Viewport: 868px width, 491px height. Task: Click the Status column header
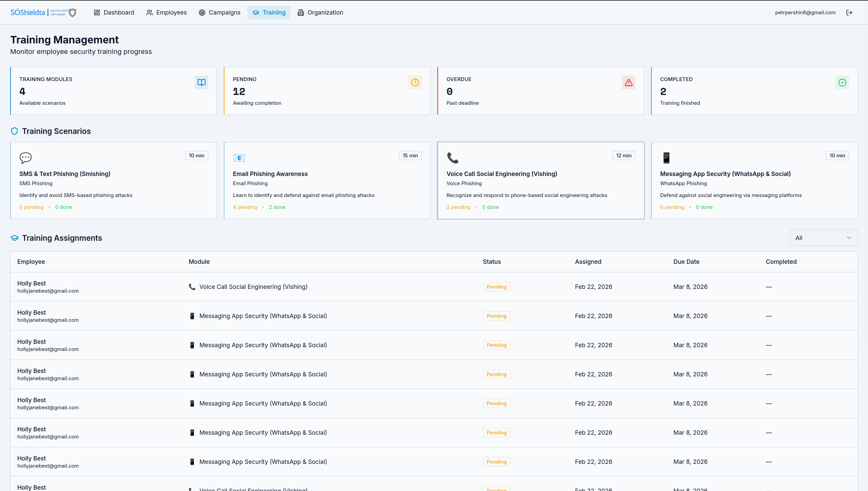point(492,262)
